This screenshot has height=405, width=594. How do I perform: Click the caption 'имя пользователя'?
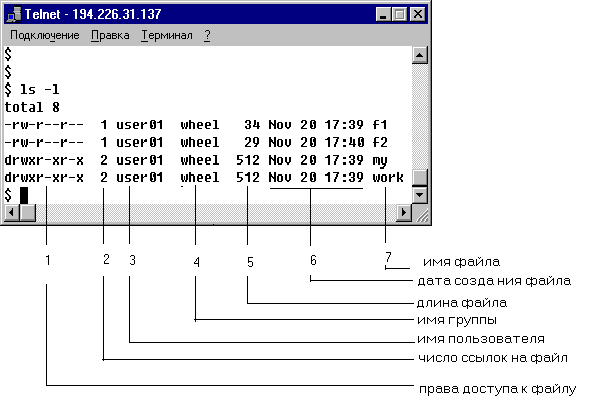click(x=481, y=339)
